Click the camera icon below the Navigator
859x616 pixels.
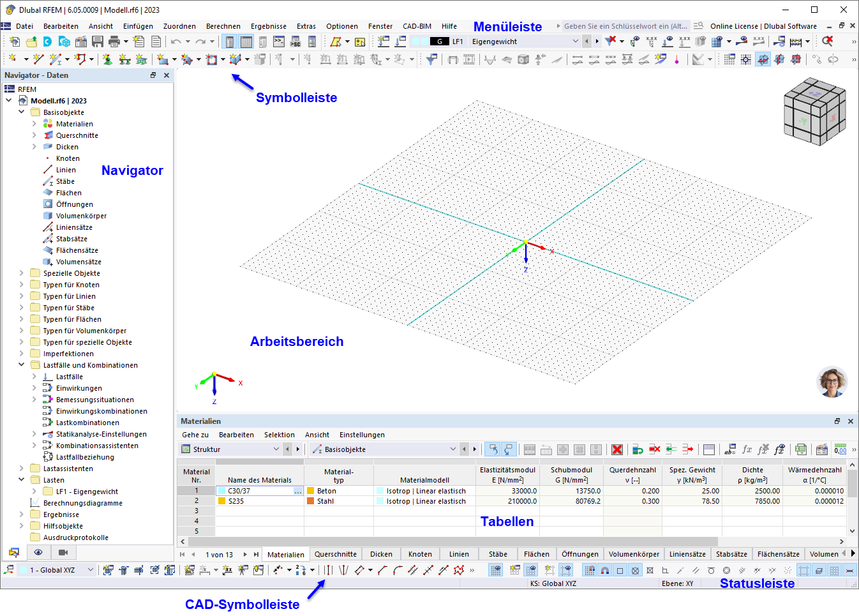point(64,552)
